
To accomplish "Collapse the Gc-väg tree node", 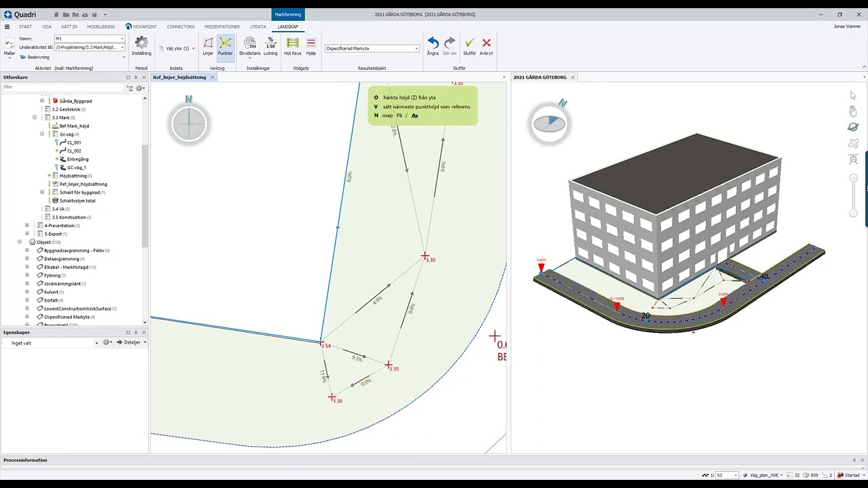I will click(x=42, y=134).
